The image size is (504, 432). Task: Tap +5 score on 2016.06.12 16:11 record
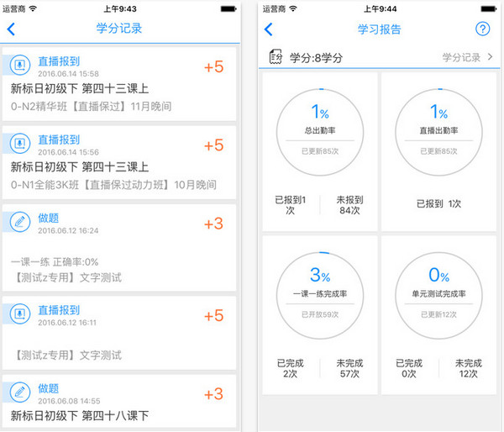(213, 316)
